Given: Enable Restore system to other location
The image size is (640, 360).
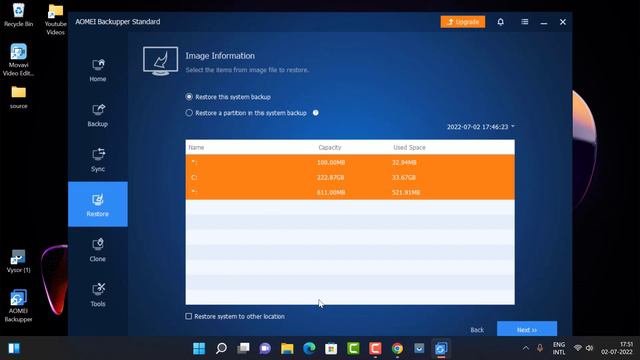Looking at the screenshot, I should [235, 316].
